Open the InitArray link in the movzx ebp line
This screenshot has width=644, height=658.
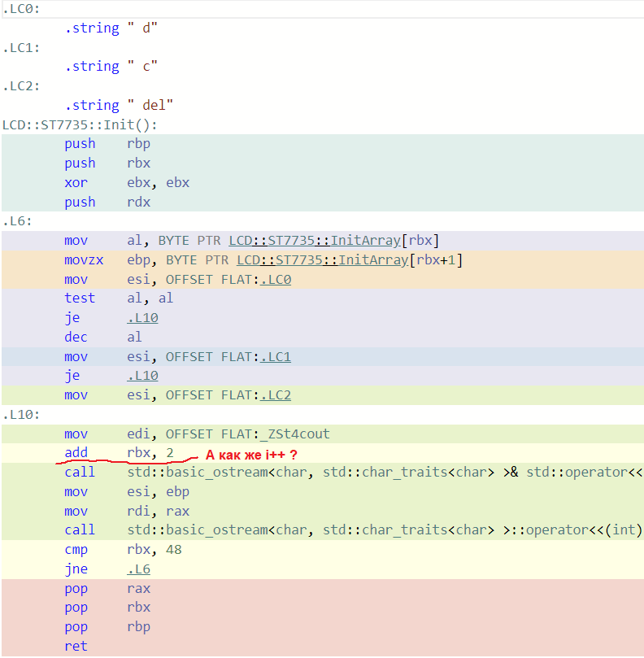coord(378,260)
